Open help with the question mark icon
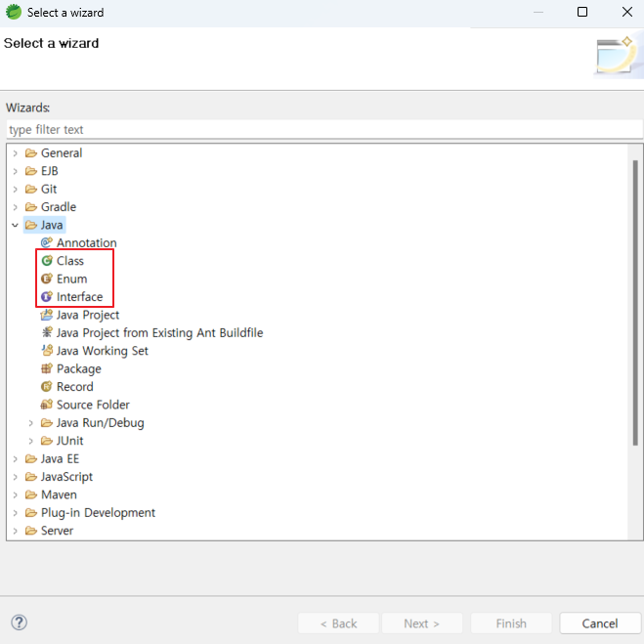The height and width of the screenshot is (644, 644). click(19, 623)
